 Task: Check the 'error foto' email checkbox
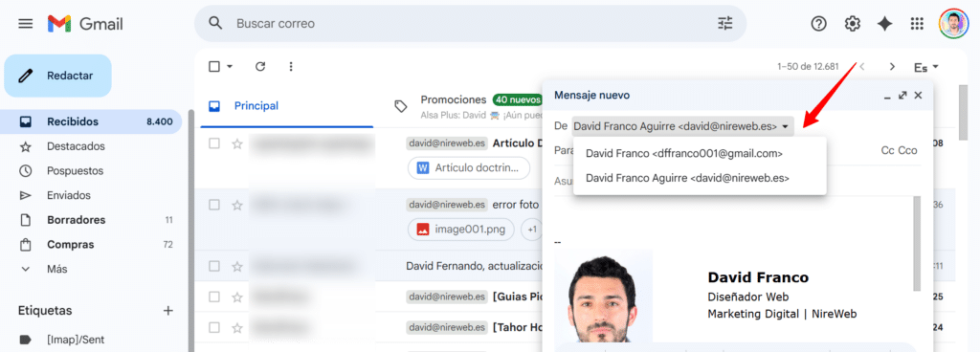click(x=214, y=204)
